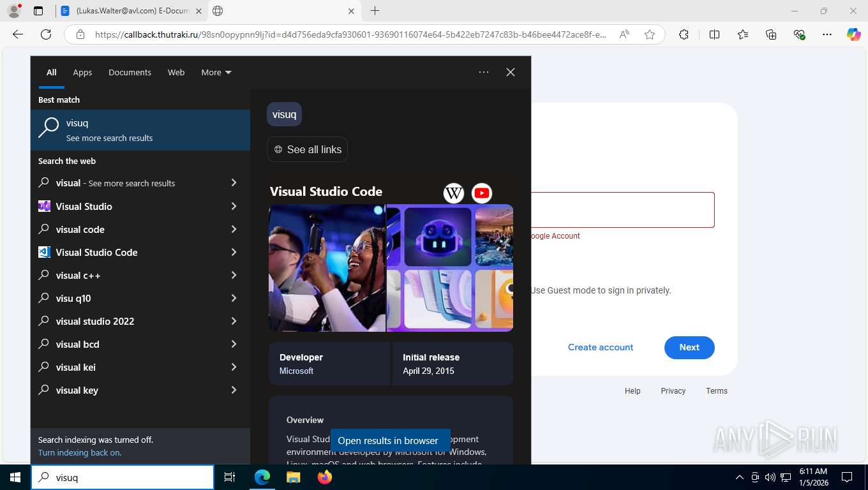Screen dimensions: 868x490
Task: Open the Help footer link
Action: click(x=632, y=391)
